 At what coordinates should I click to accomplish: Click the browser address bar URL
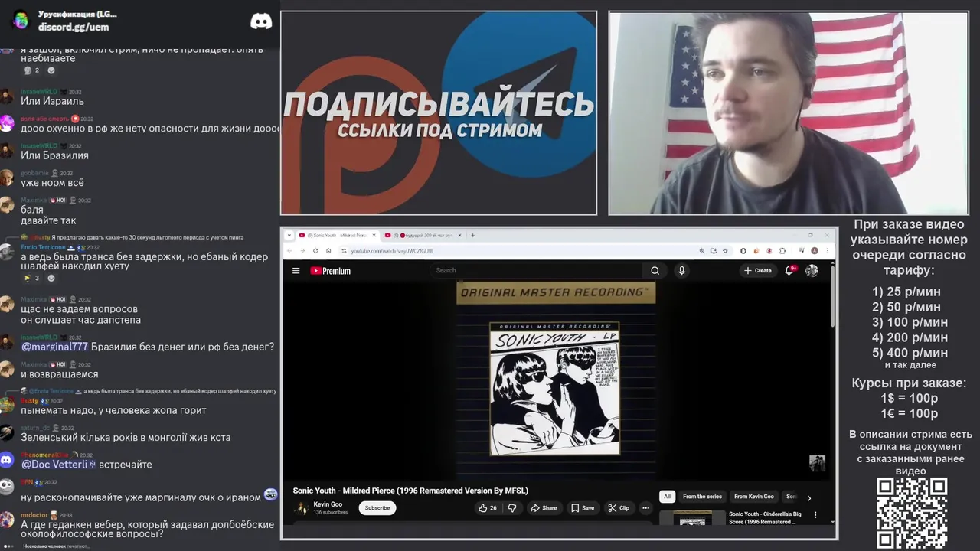(x=391, y=251)
